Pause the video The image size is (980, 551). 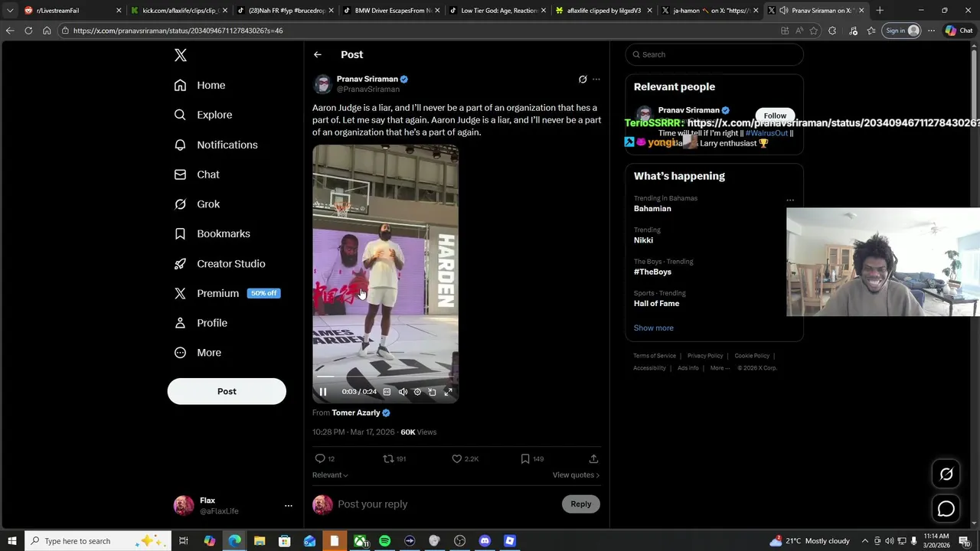pyautogui.click(x=323, y=392)
